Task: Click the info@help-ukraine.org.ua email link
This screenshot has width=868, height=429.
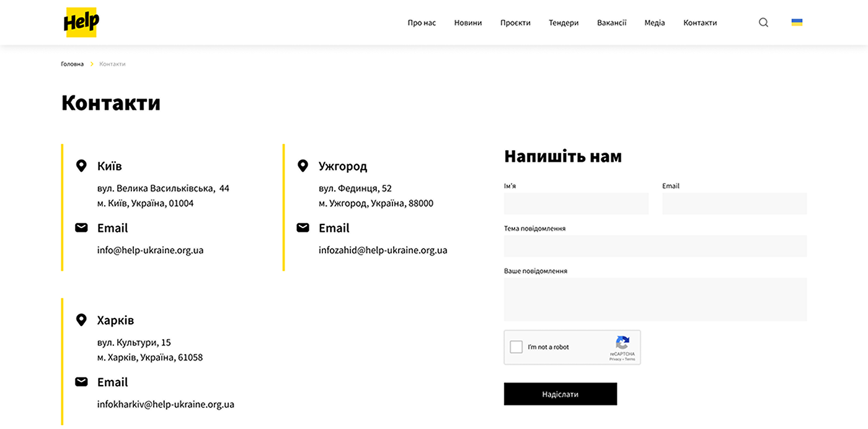Action: click(x=150, y=250)
